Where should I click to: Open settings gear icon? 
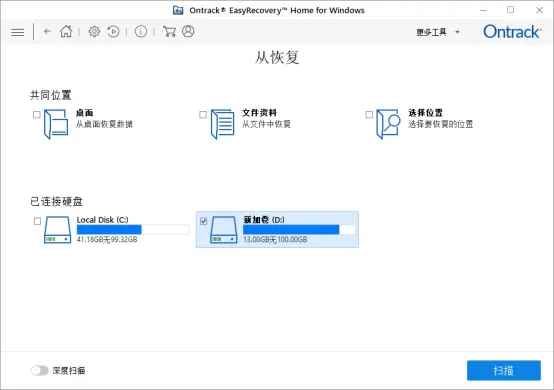tap(94, 31)
